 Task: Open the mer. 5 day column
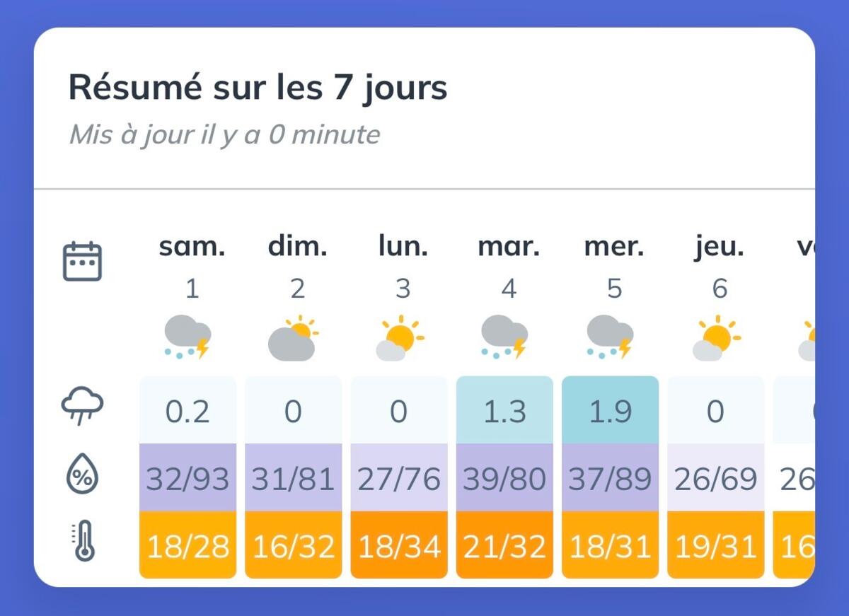pos(614,267)
